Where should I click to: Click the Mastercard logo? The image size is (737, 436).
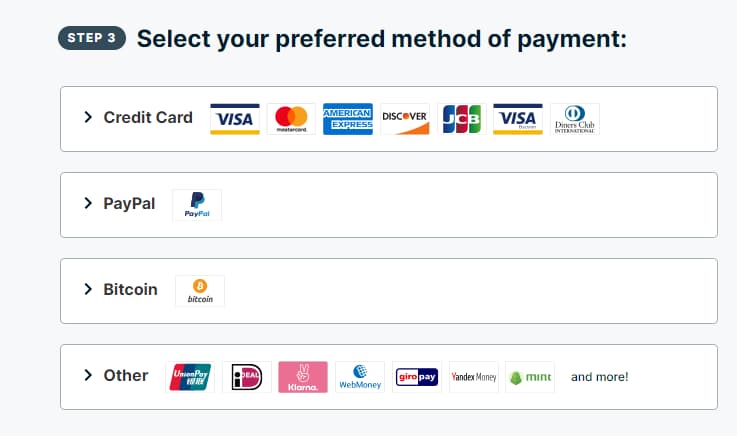291,119
